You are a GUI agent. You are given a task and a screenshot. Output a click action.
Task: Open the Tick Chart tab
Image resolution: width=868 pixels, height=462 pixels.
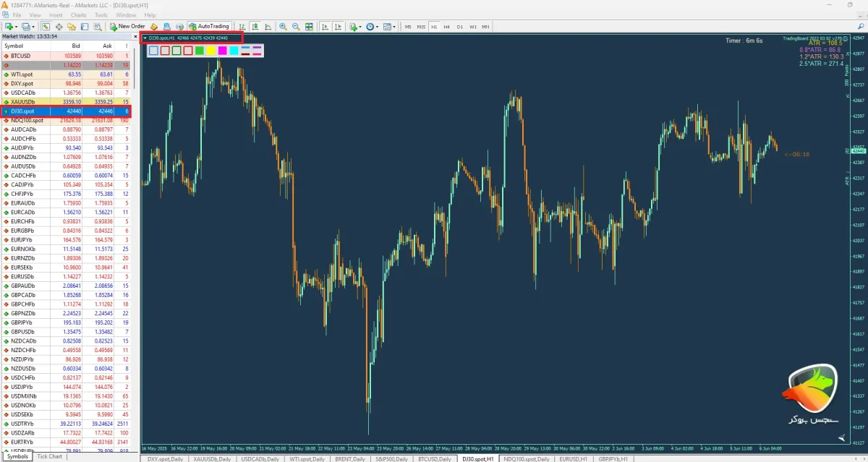(x=49, y=456)
